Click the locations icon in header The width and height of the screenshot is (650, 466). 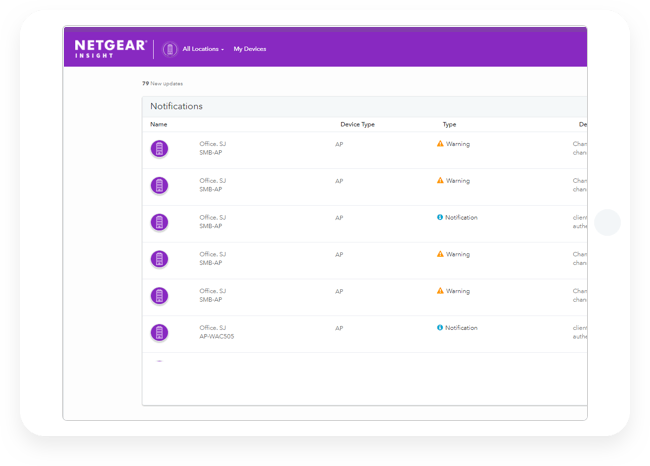click(x=170, y=48)
